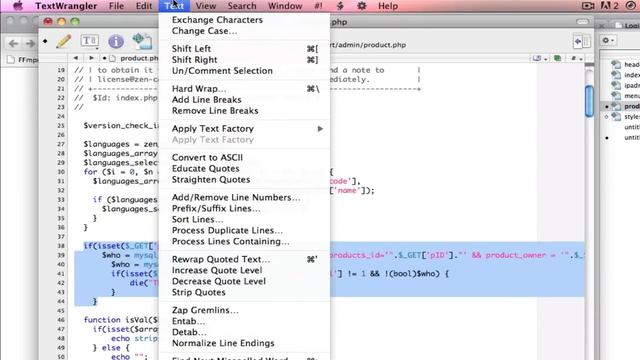Click the vertical scrollbar thumb of editor
The height and width of the screenshot is (360, 640).
pyautogui.click(x=589, y=100)
